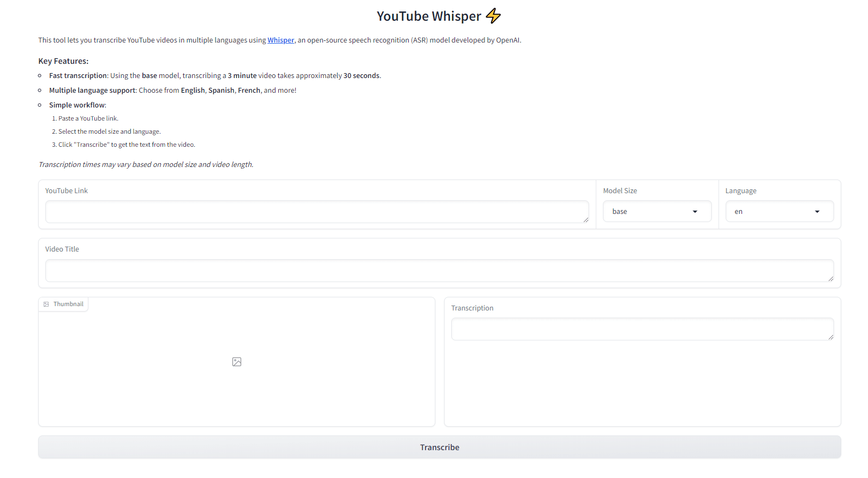Screen dimensions: 868x478
Task: Open the Whisper hyperlink
Action: 280,40
